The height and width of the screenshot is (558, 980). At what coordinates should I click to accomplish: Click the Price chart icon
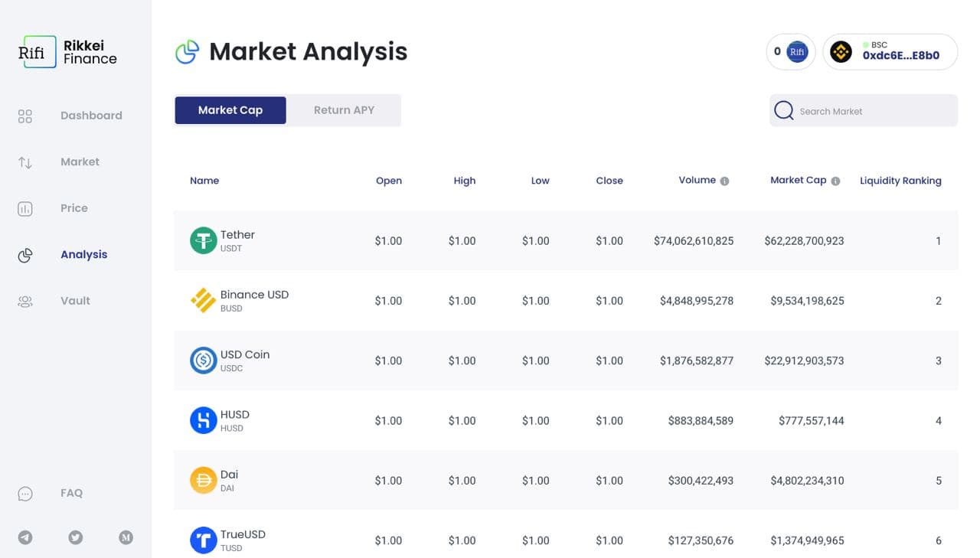(25, 208)
